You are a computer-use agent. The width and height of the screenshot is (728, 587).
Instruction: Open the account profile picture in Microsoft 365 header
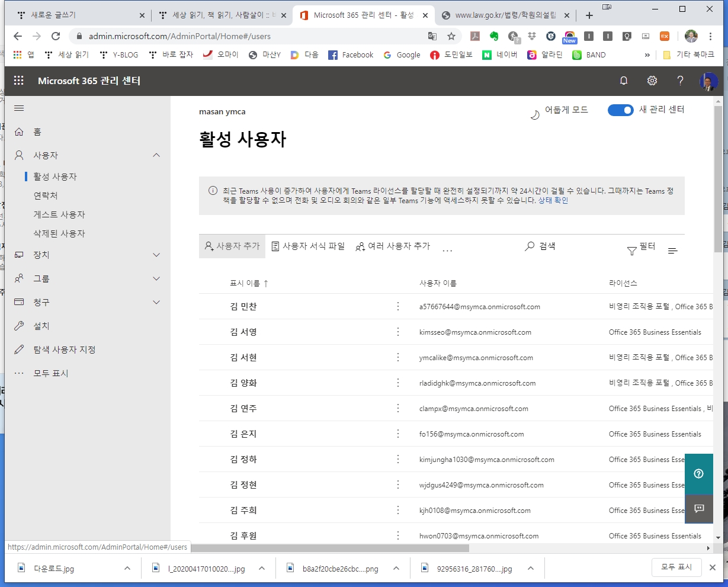tap(708, 81)
